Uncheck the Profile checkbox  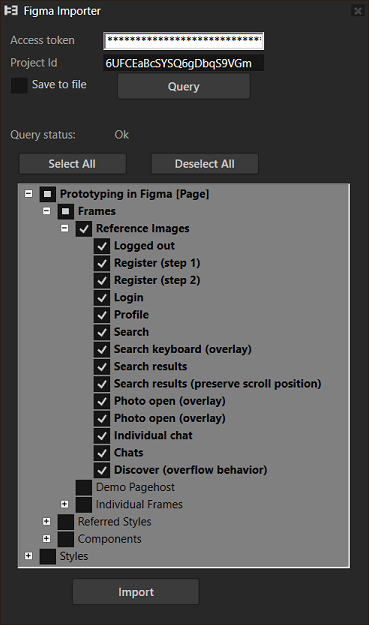tap(102, 315)
